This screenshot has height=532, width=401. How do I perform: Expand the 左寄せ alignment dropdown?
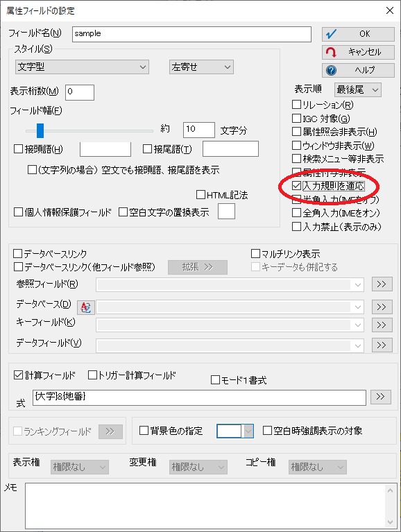coord(201,67)
